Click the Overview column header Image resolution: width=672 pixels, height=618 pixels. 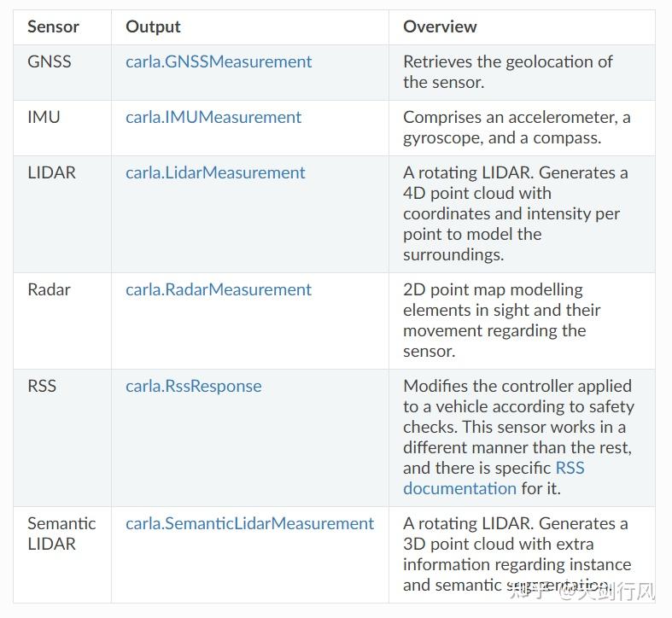(x=440, y=27)
